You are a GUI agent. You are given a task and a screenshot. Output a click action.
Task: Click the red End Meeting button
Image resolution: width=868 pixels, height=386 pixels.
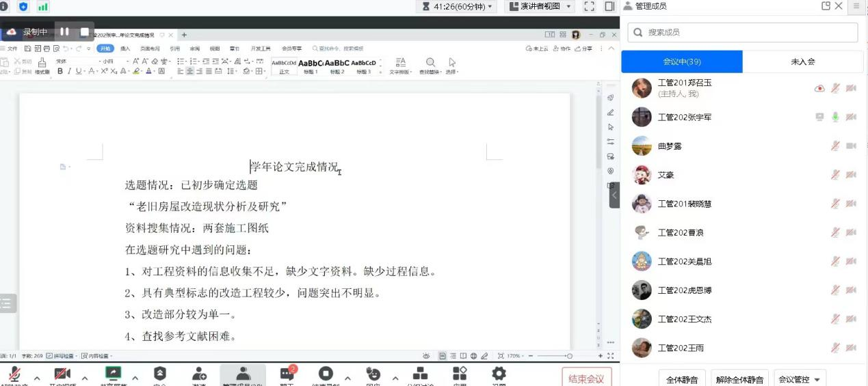[x=586, y=378]
